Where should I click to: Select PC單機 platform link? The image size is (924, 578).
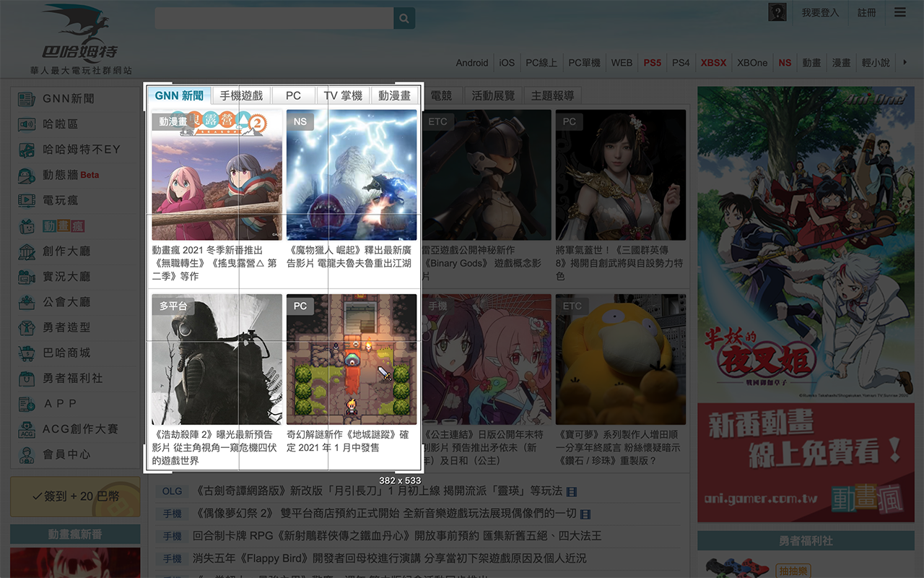pos(584,63)
